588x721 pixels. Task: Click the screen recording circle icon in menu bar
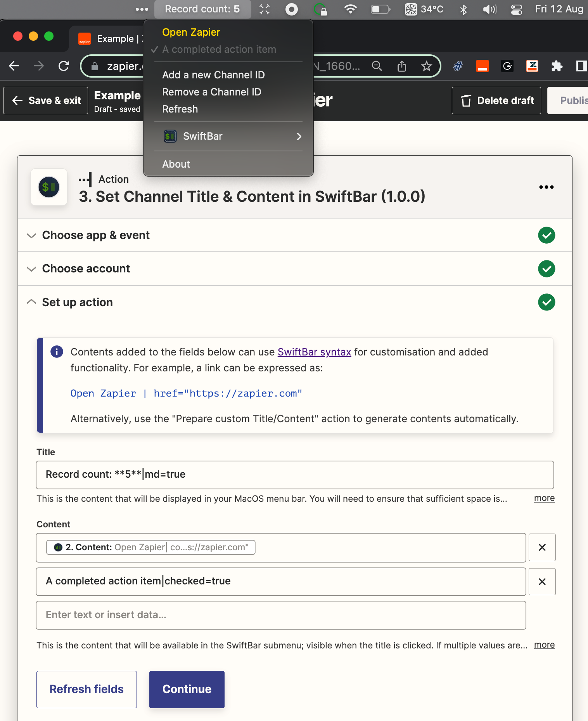coord(292,9)
